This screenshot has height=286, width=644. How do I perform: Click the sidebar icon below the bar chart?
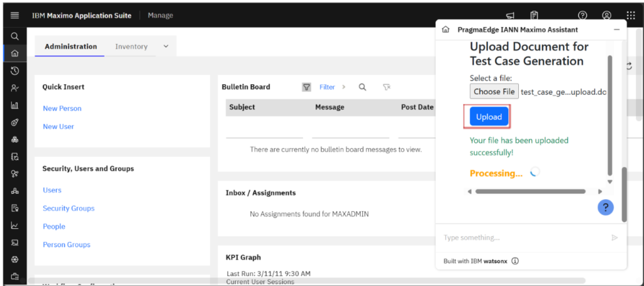pyautogui.click(x=15, y=123)
